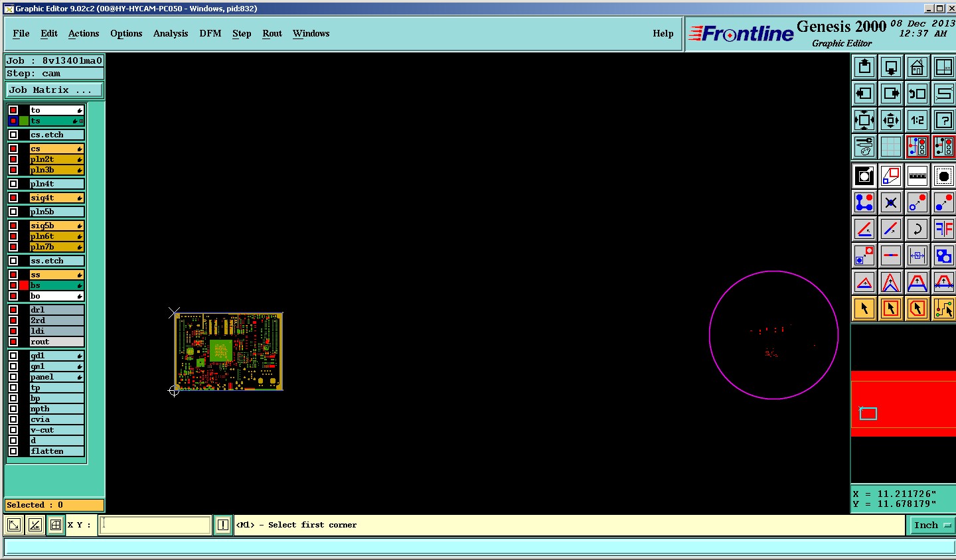Select the ss layer name button
The image size is (956, 560).
click(56, 275)
